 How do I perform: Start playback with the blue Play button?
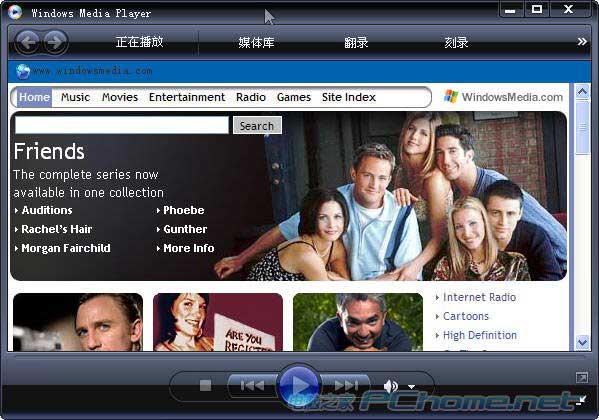299,385
